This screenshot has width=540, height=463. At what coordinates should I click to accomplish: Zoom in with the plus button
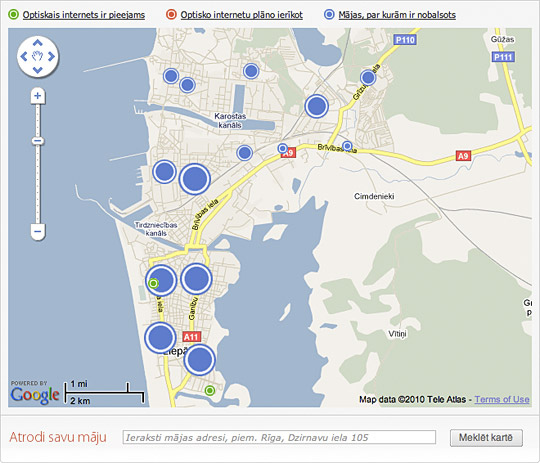[38, 96]
